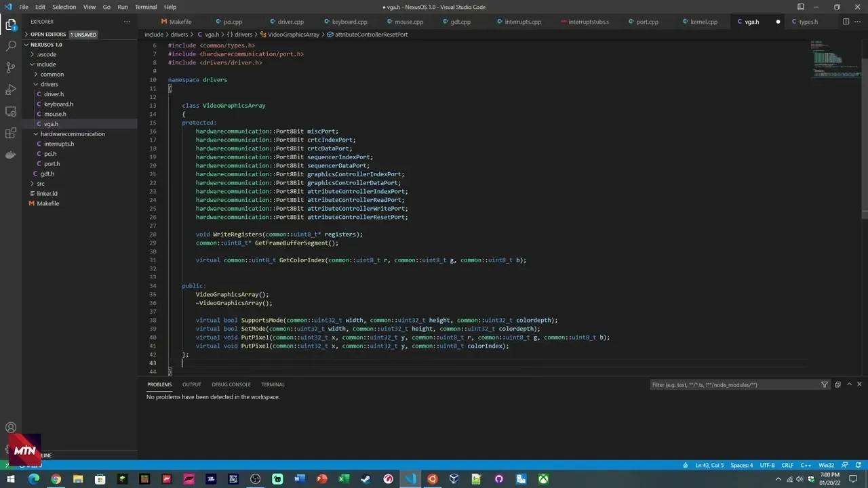Click the feedback smiley in status bar
Viewport: 868px width, 488px height.
click(x=844, y=465)
